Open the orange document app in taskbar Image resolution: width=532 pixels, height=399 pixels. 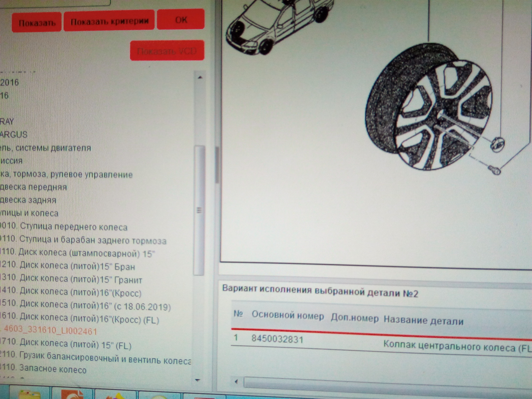point(72,395)
